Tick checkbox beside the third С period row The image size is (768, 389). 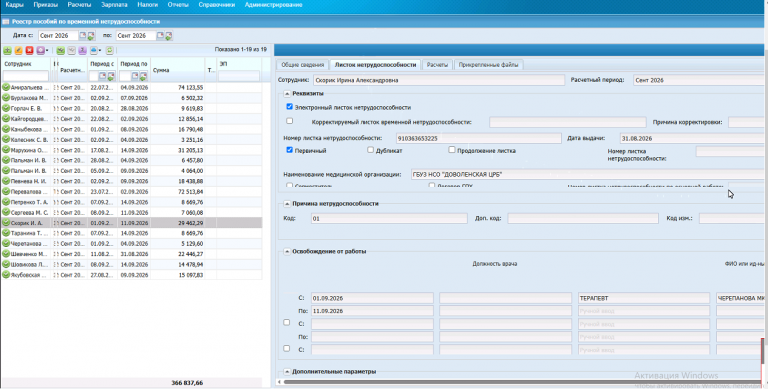[287, 348]
